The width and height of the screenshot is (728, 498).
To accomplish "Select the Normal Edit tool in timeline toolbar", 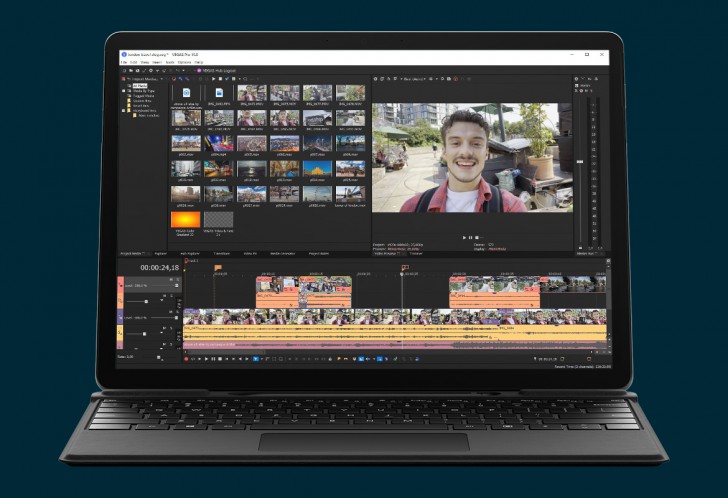I will click(256, 359).
